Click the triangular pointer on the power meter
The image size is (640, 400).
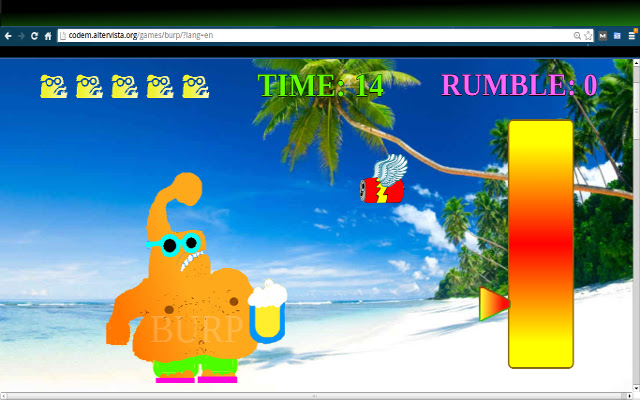tap(494, 304)
